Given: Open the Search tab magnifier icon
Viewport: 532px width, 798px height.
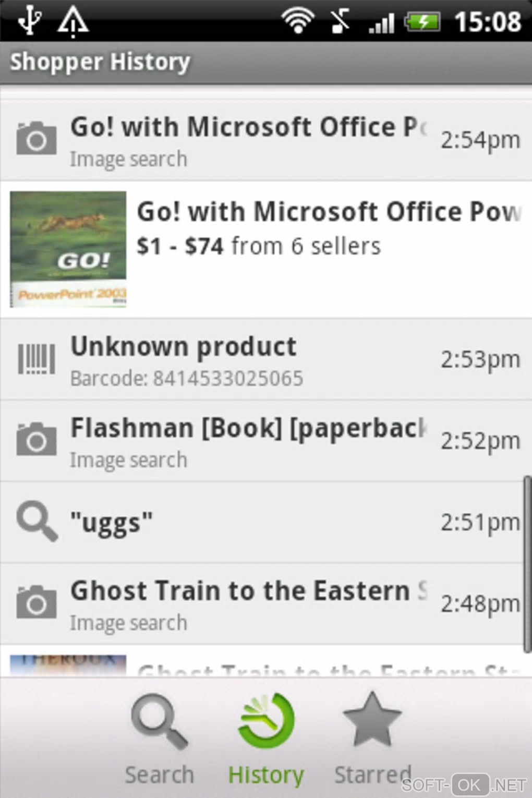Looking at the screenshot, I should (x=159, y=721).
